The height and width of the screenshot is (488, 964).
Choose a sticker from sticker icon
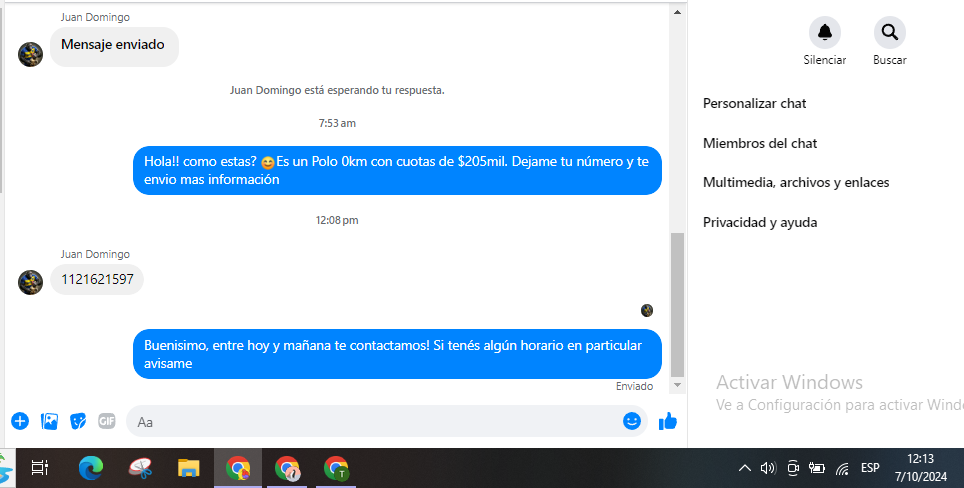coord(78,421)
